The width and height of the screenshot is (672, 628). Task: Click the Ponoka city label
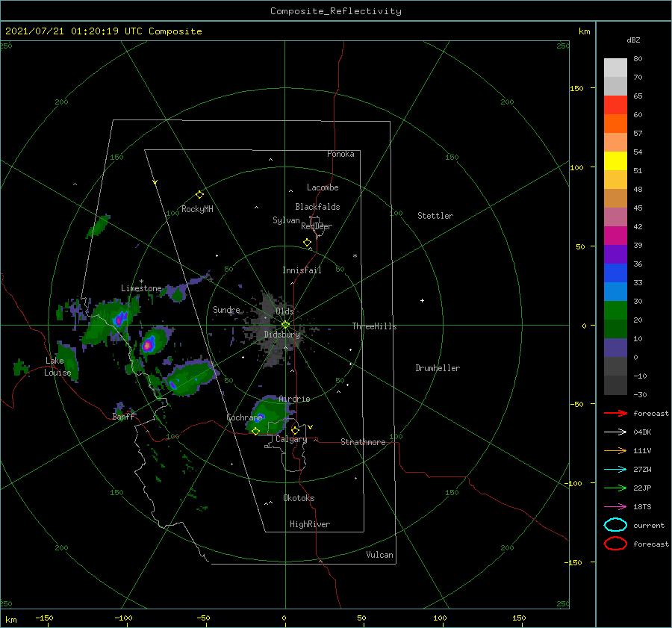[x=340, y=154]
